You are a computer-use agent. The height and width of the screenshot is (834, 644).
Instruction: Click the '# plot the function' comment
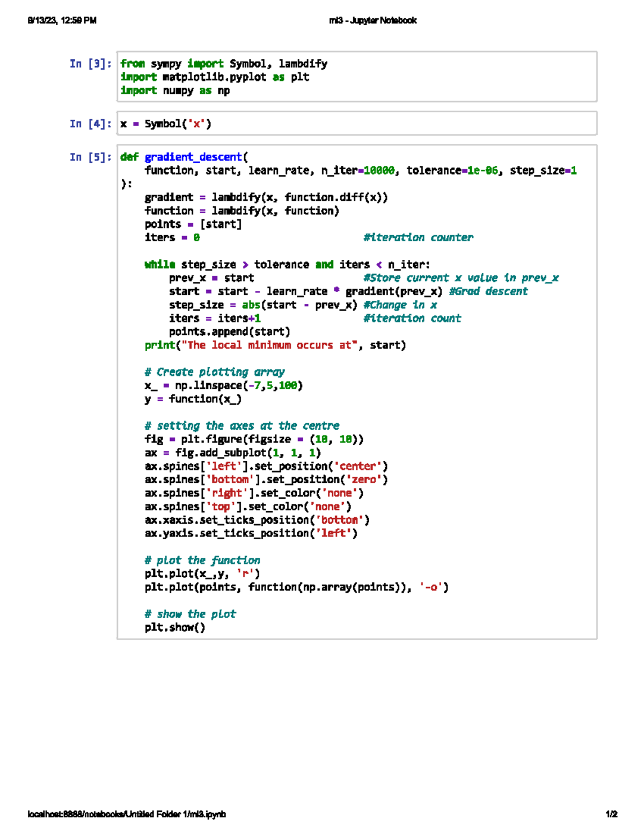point(202,560)
